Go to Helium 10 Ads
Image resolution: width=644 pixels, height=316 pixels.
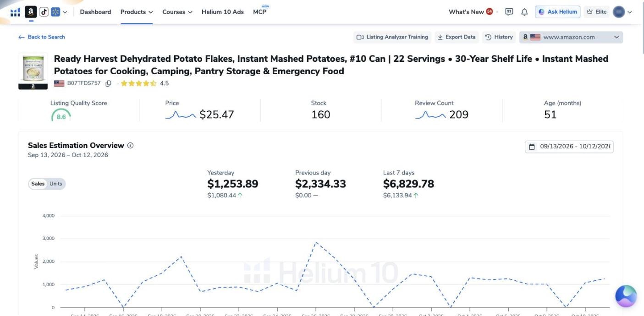(x=223, y=12)
